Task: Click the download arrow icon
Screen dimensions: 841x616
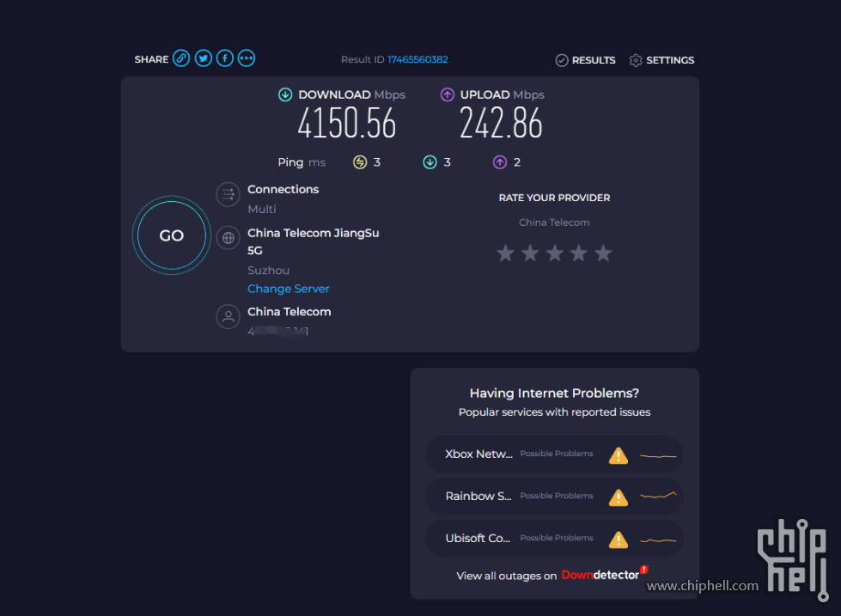Action: point(285,95)
